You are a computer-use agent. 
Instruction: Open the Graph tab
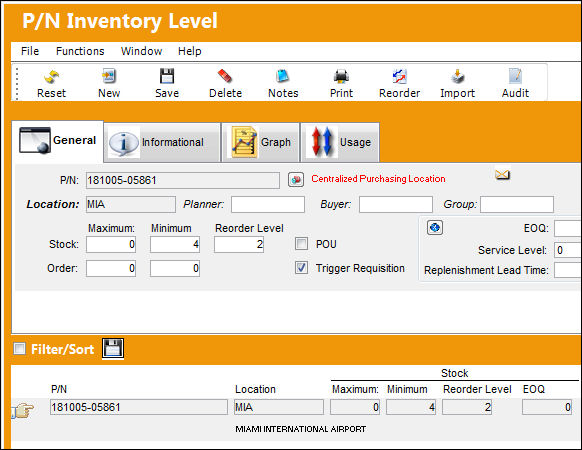click(x=261, y=142)
